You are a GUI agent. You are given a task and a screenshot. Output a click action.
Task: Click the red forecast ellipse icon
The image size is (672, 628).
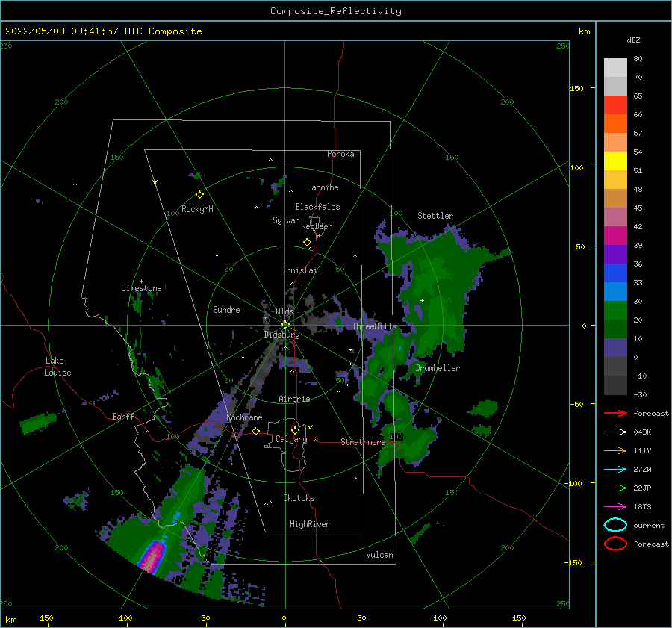[615, 544]
